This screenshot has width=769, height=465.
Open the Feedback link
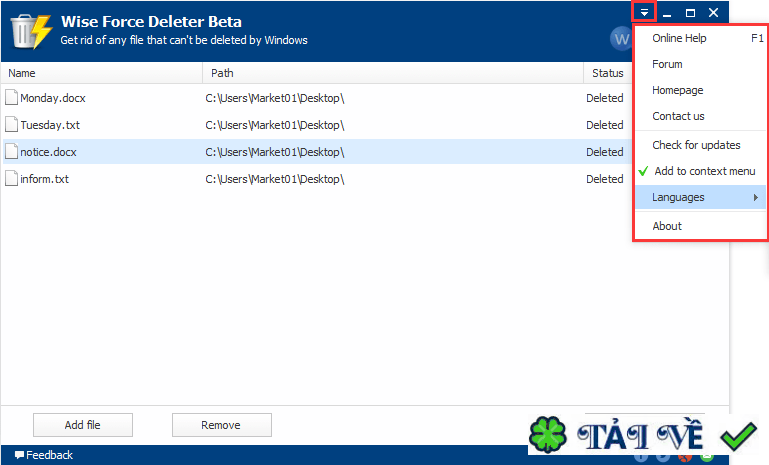pyautogui.click(x=49, y=455)
